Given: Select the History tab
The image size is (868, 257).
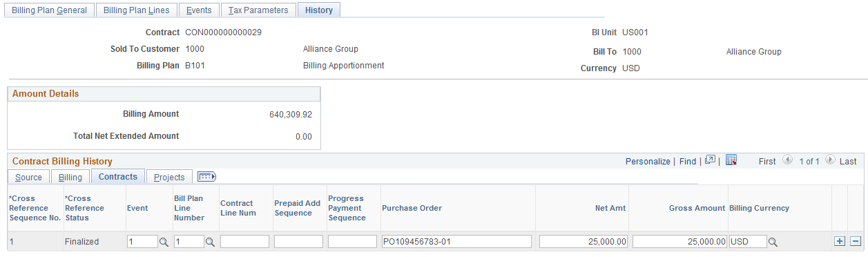Looking at the screenshot, I should [318, 10].
